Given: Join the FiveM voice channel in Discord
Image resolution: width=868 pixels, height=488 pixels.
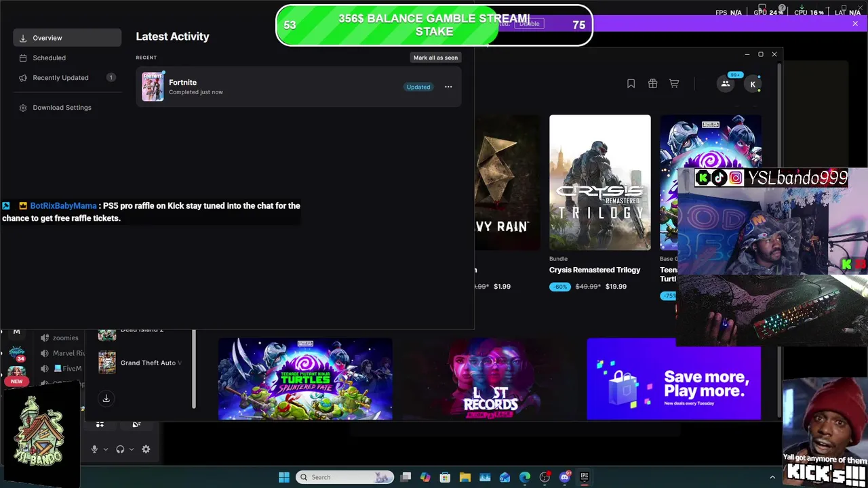Looking at the screenshot, I should (62, 369).
